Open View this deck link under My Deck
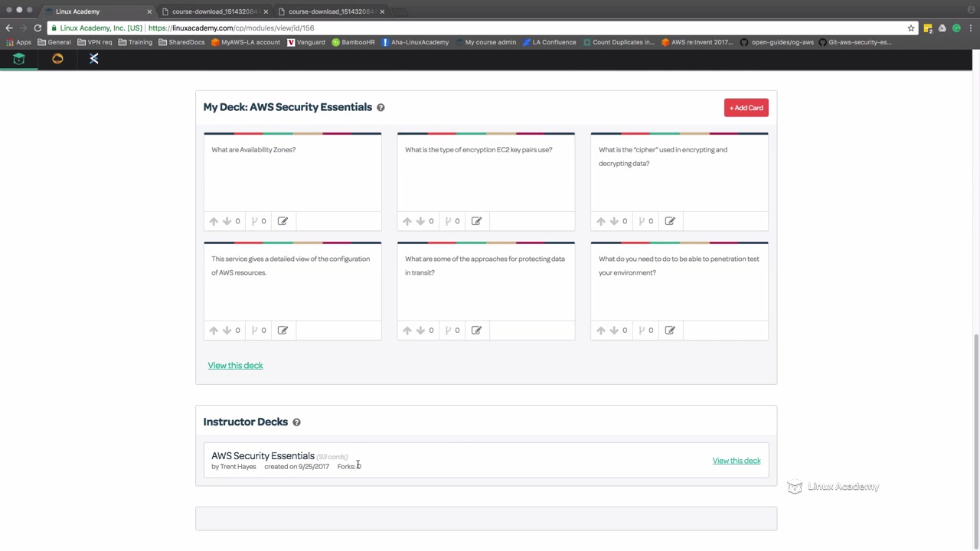Image resolution: width=980 pixels, height=551 pixels. (235, 366)
